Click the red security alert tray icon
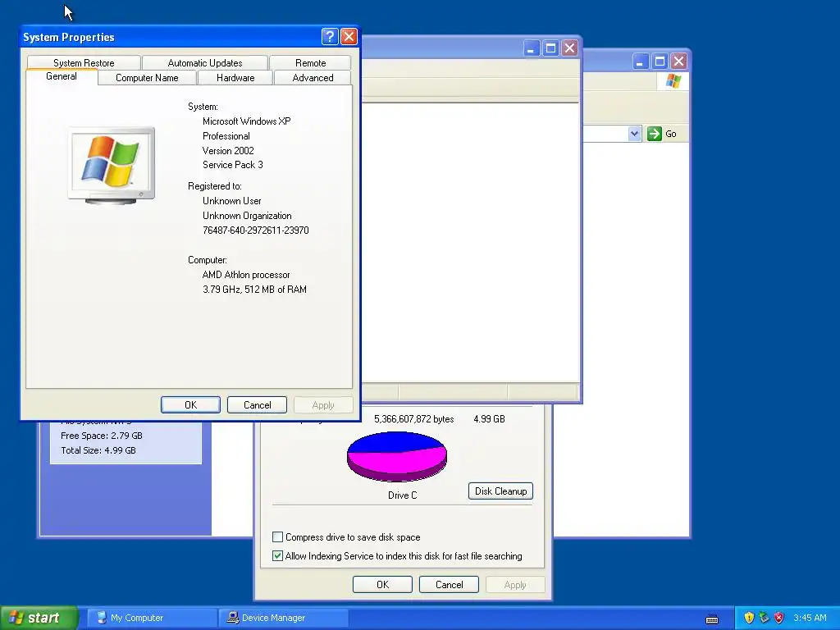This screenshot has height=630, width=840. (x=779, y=618)
